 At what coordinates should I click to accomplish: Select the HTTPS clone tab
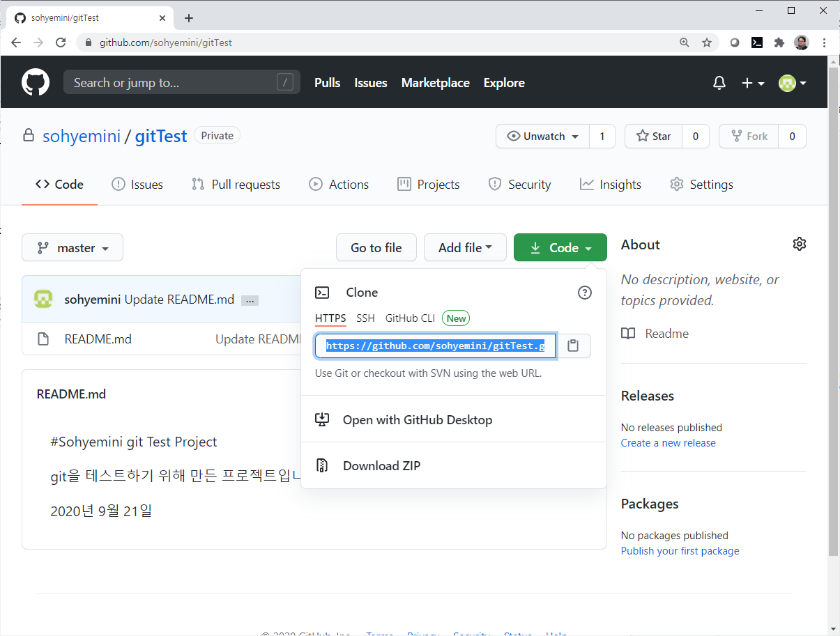(330, 318)
